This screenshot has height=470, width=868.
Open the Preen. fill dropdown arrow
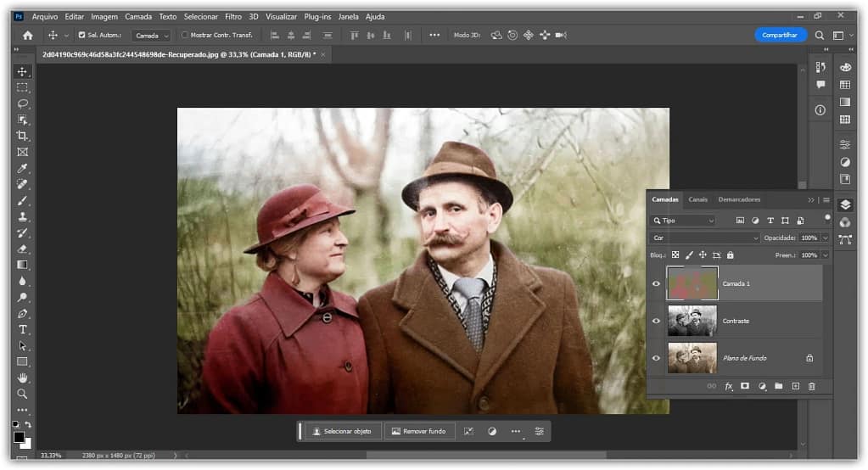(x=825, y=255)
